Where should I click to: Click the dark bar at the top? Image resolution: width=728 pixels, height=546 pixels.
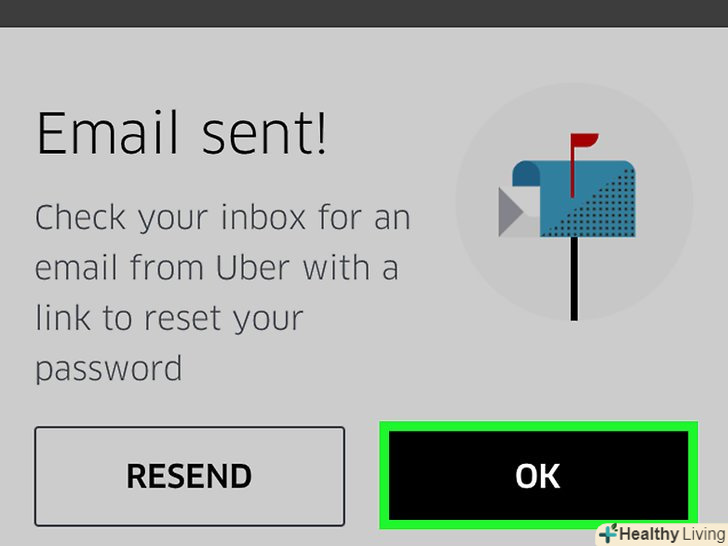pos(364,13)
